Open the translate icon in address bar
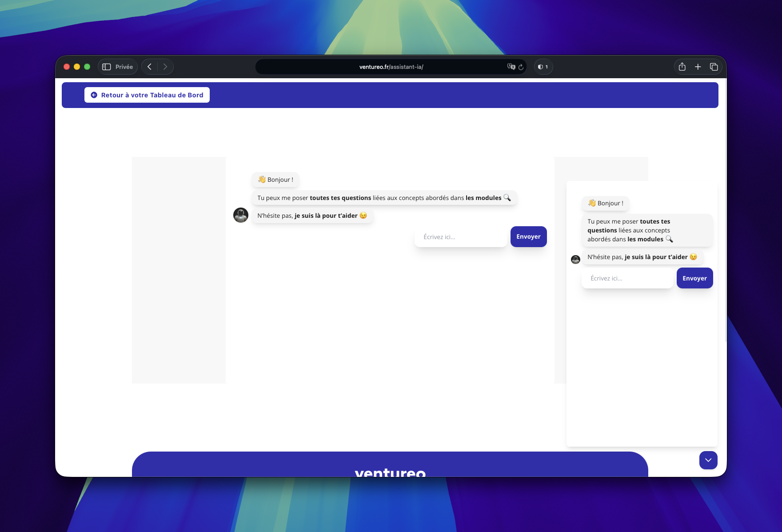The width and height of the screenshot is (782, 532). [511, 67]
